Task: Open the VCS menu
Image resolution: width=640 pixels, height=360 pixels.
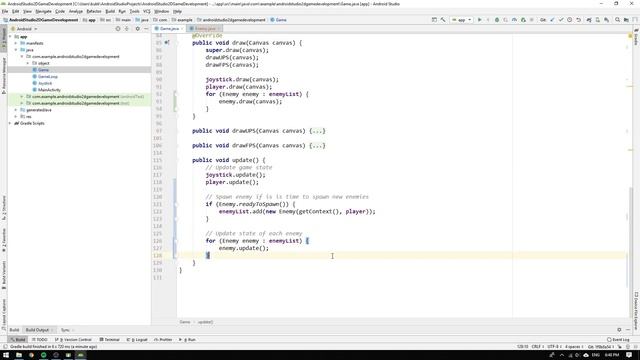Action: pyautogui.click(x=147, y=11)
